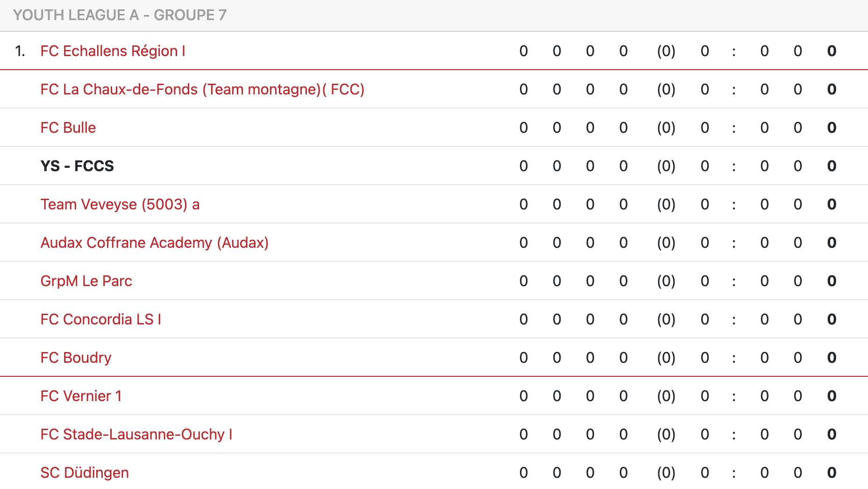Click the Audax Coffrane Academy (Audax) link
Image resolution: width=868 pixels, height=489 pixels.
[x=154, y=243]
